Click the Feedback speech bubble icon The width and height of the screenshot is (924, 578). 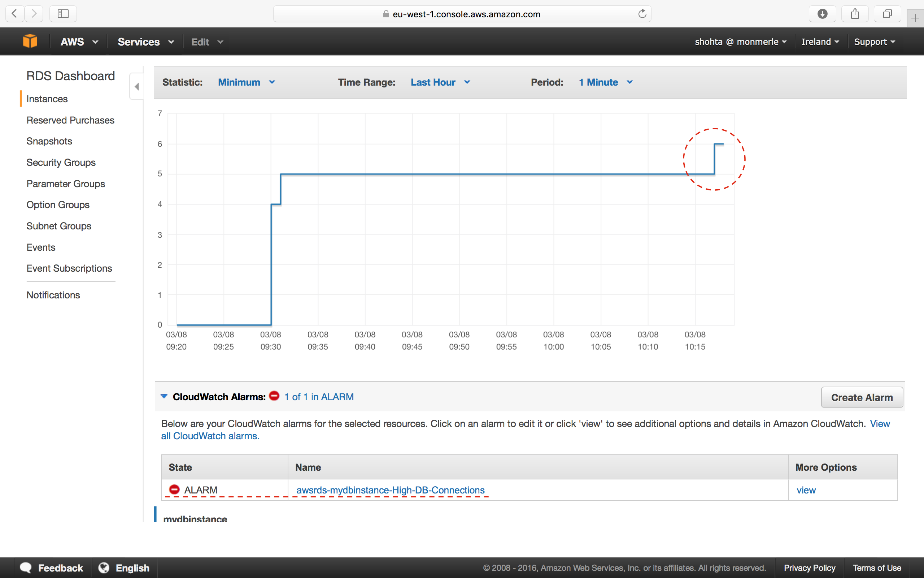pyautogui.click(x=26, y=568)
